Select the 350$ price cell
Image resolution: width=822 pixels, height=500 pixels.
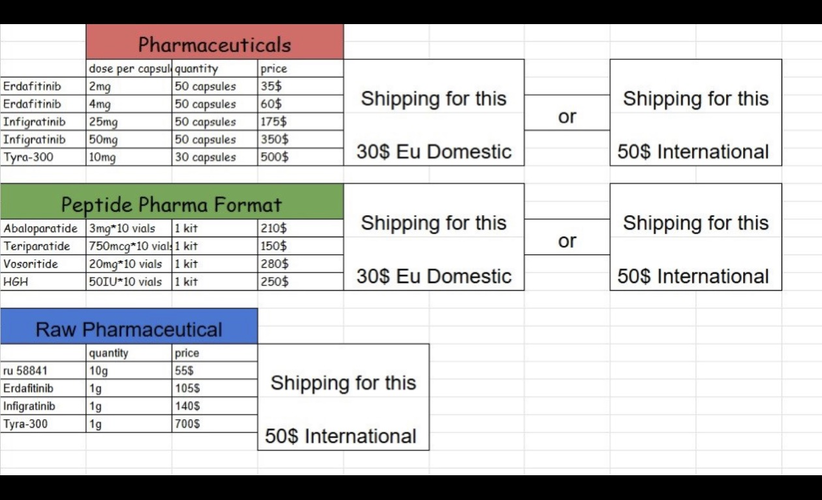tap(300, 139)
